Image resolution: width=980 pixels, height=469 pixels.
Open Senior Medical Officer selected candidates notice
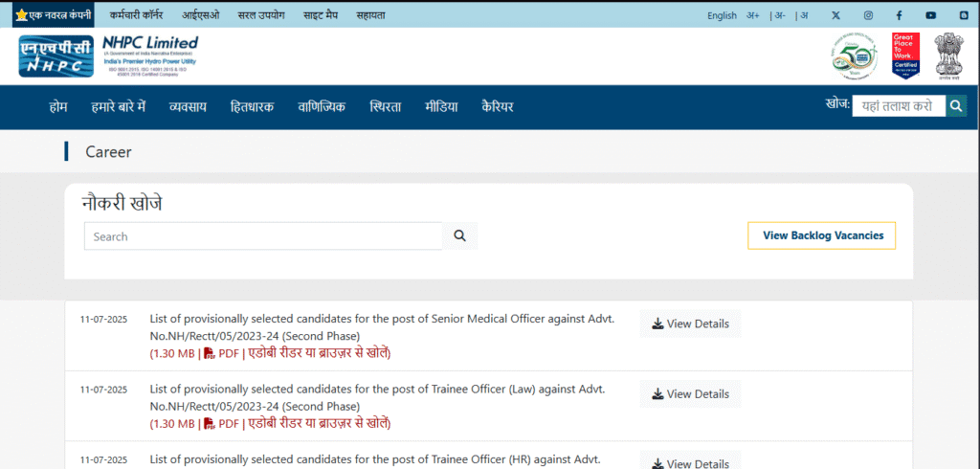click(x=382, y=327)
